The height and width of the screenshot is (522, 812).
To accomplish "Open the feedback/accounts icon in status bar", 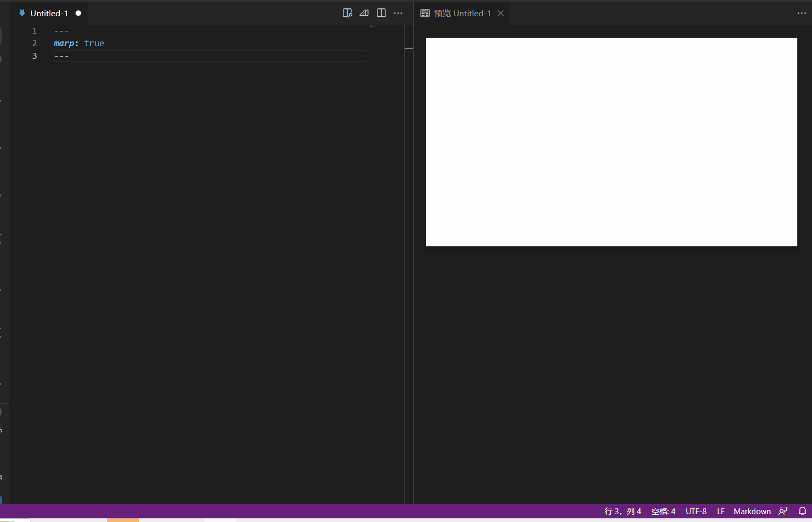I will [x=783, y=511].
